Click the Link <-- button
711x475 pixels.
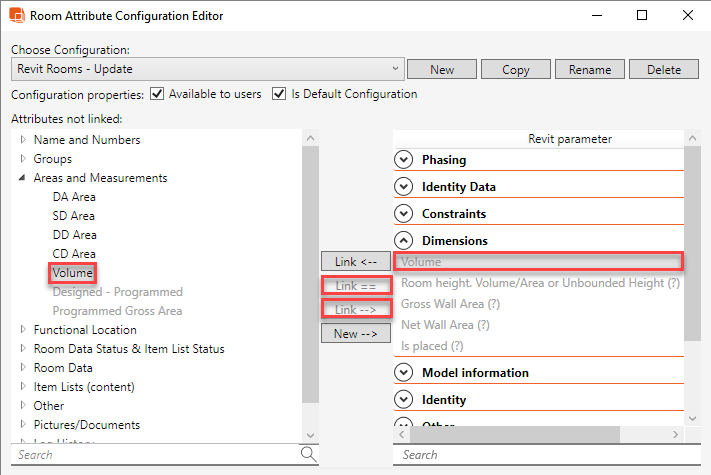point(355,262)
